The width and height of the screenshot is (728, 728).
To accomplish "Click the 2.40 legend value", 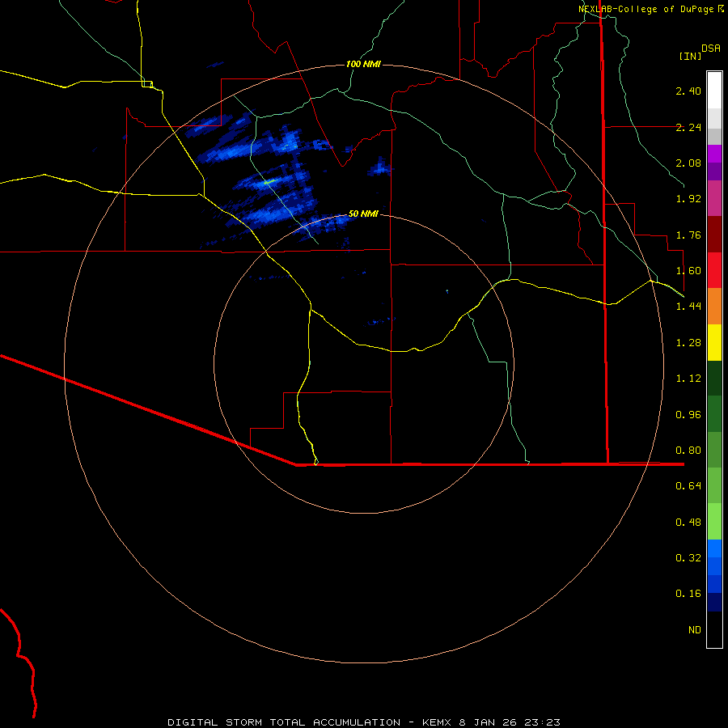I will (x=688, y=91).
